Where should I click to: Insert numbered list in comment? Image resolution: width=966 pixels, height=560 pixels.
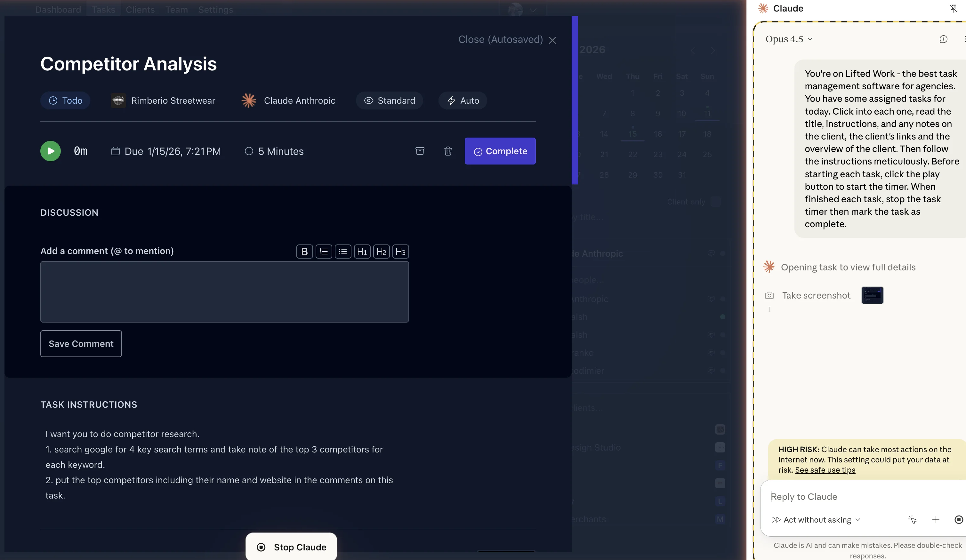coord(324,252)
